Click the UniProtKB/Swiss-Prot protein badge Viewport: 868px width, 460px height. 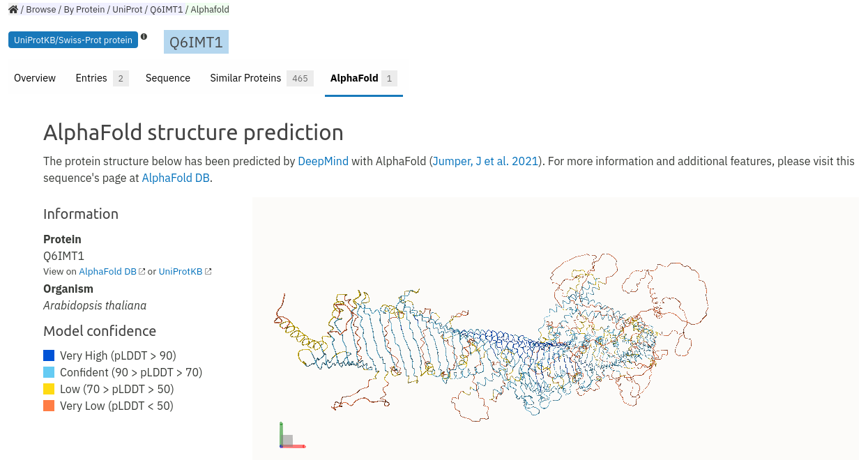73,40
